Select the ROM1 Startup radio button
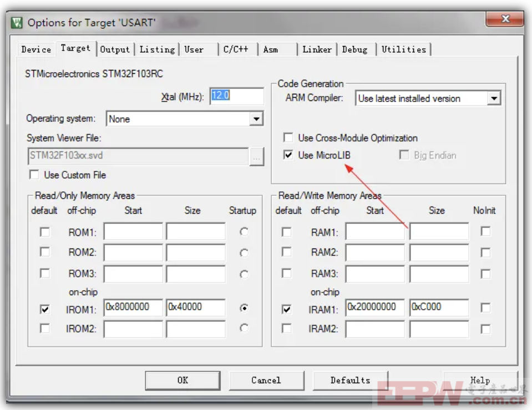This screenshot has height=410, width=532. (x=244, y=232)
